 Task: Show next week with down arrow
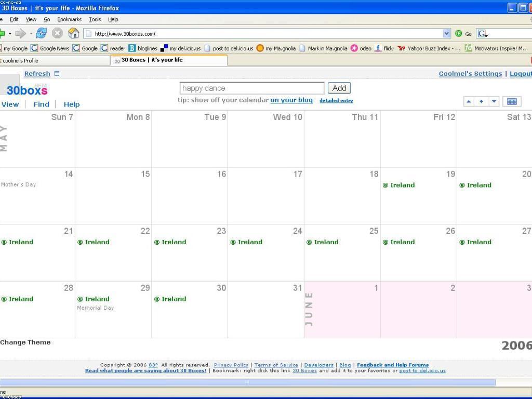[494, 101]
